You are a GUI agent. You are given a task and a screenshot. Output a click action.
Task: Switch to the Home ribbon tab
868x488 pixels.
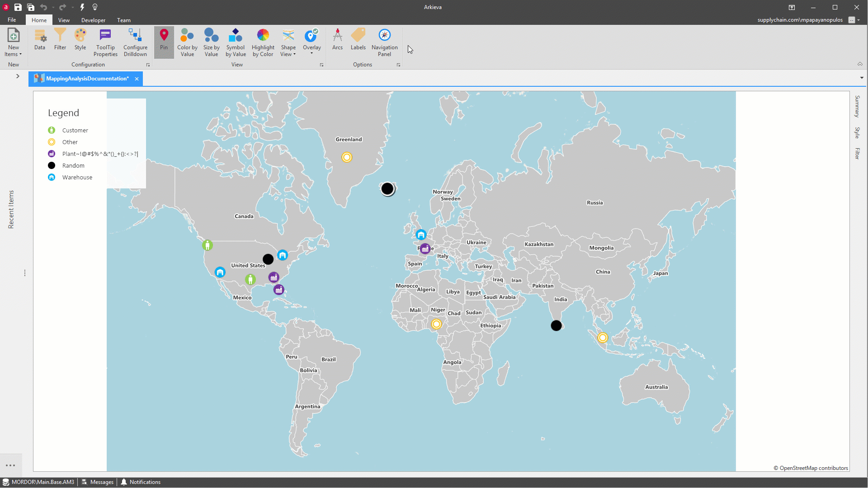tap(39, 20)
